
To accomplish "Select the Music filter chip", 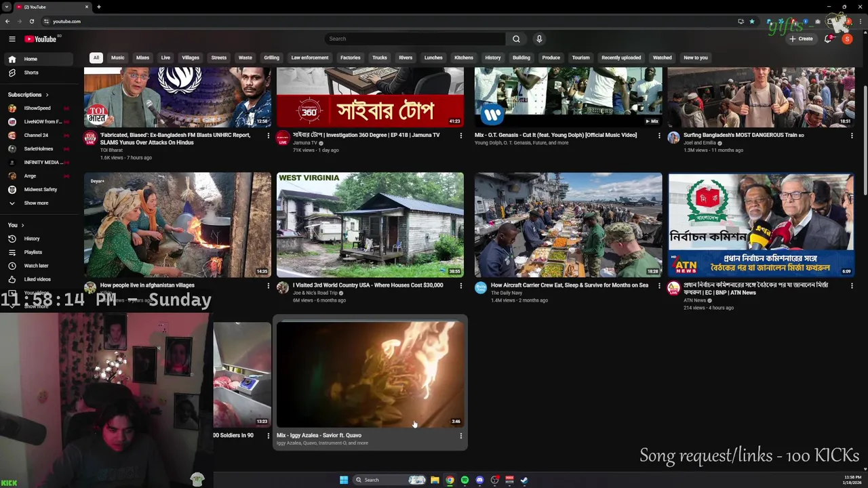I will point(118,58).
